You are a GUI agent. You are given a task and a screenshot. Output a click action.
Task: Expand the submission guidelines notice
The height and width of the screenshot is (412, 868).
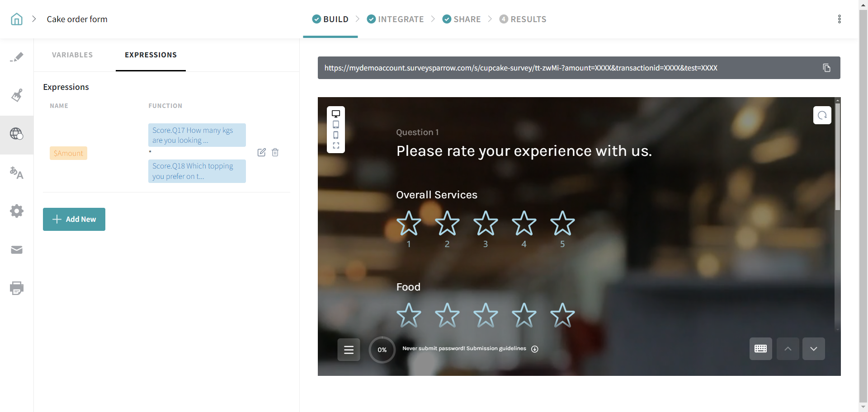pos(534,349)
